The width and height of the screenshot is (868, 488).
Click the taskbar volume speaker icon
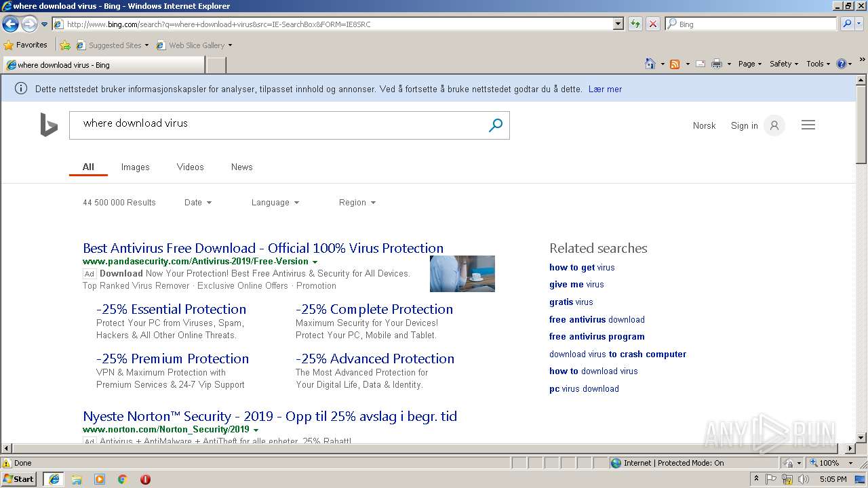point(804,479)
